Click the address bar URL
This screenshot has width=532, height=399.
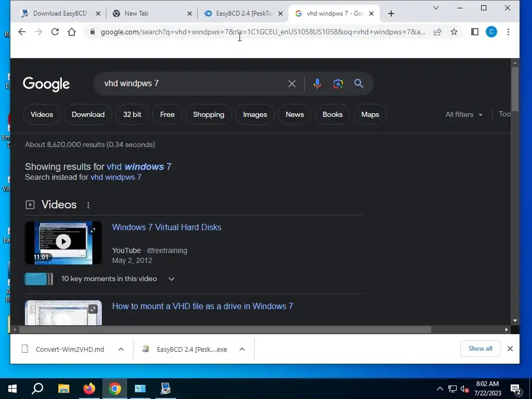[263, 32]
